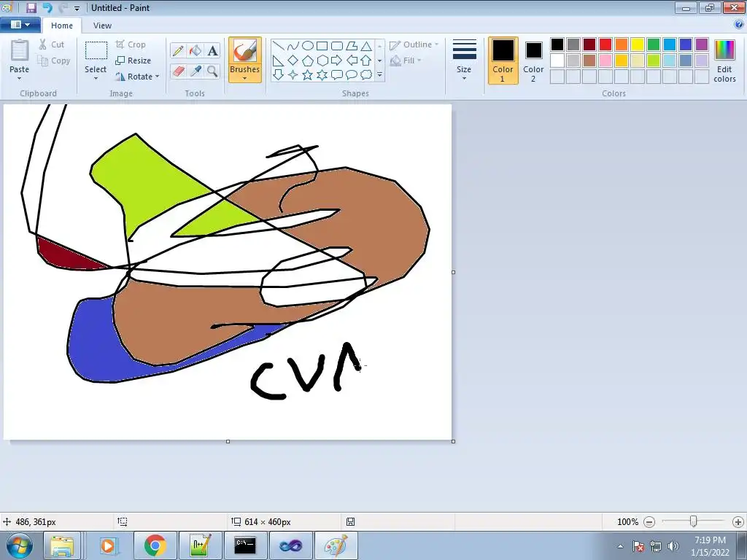The width and height of the screenshot is (747, 560).
Task: Select the Left arrow shape
Action: [x=352, y=61]
